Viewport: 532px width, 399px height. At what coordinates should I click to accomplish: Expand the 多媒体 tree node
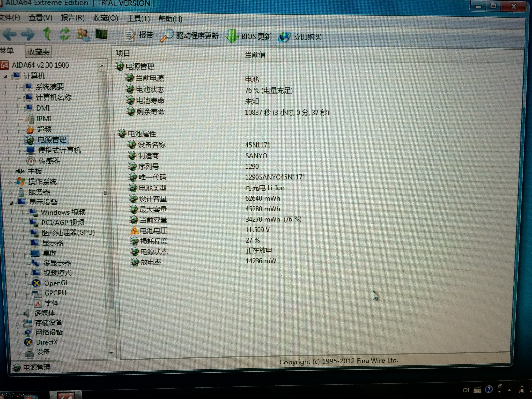click(17, 314)
